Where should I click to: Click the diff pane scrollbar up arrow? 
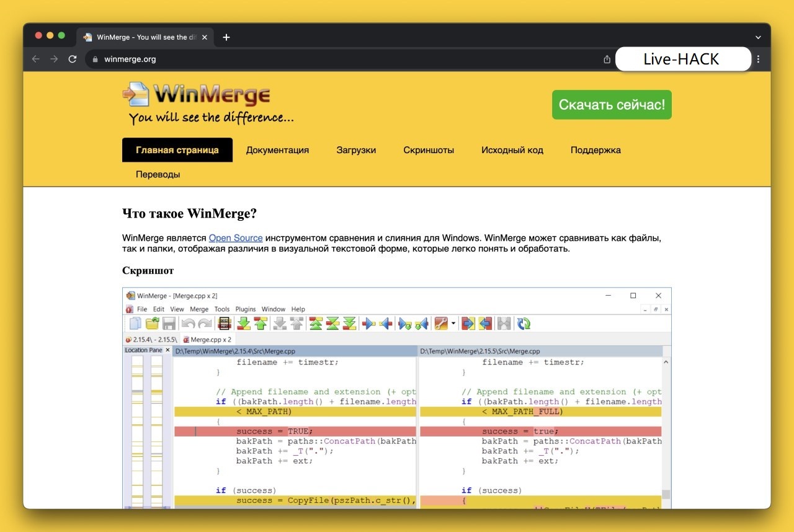click(x=666, y=361)
